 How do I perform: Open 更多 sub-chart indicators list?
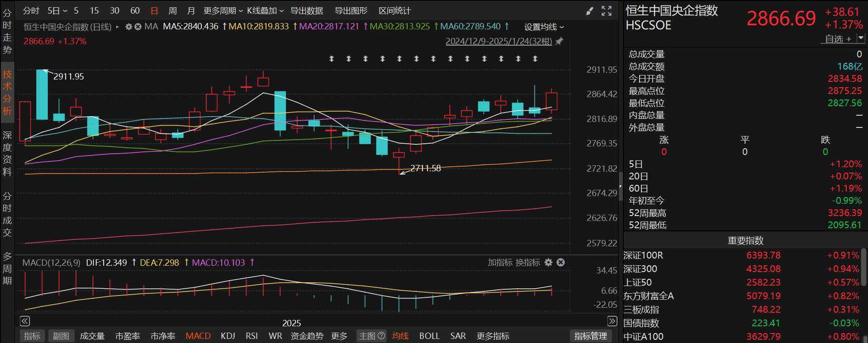point(339,336)
